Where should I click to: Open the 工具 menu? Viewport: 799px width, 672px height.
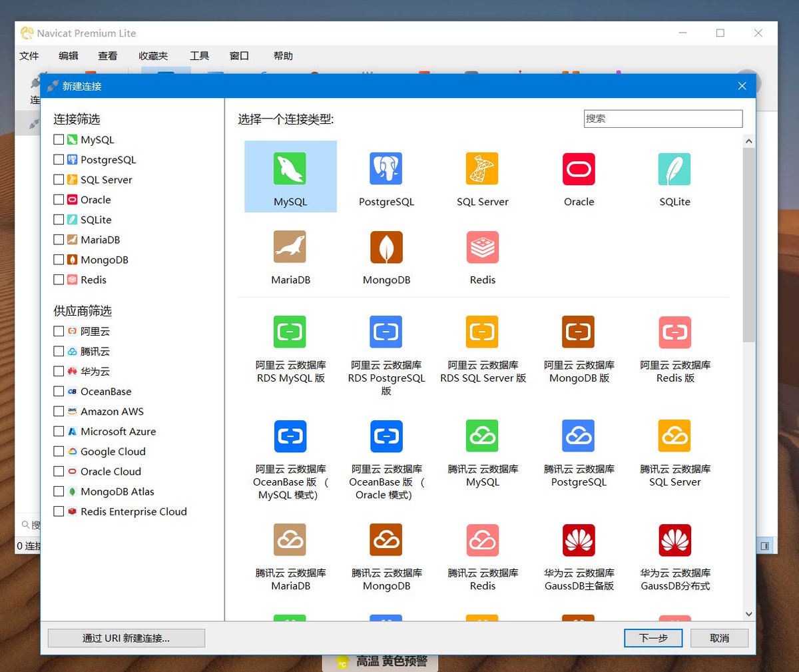(x=199, y=56)
